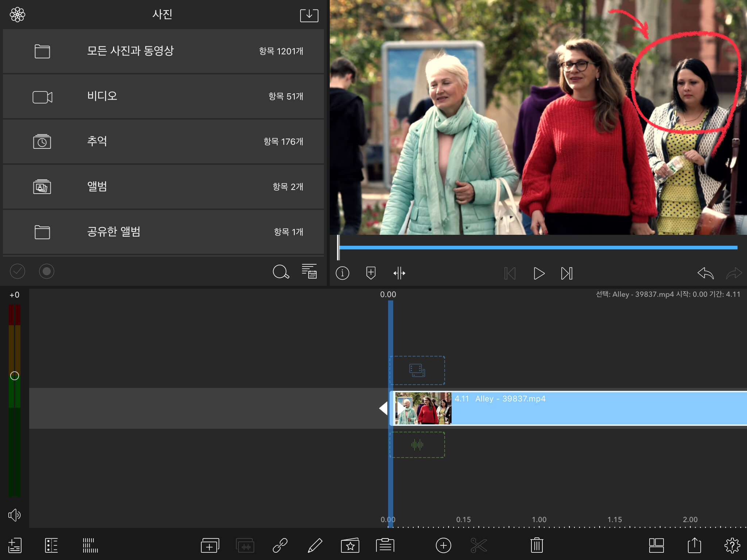747x560 pixels.
Task: Open the 모든 사진과 동영상 folder
Action: pos(163,51)
